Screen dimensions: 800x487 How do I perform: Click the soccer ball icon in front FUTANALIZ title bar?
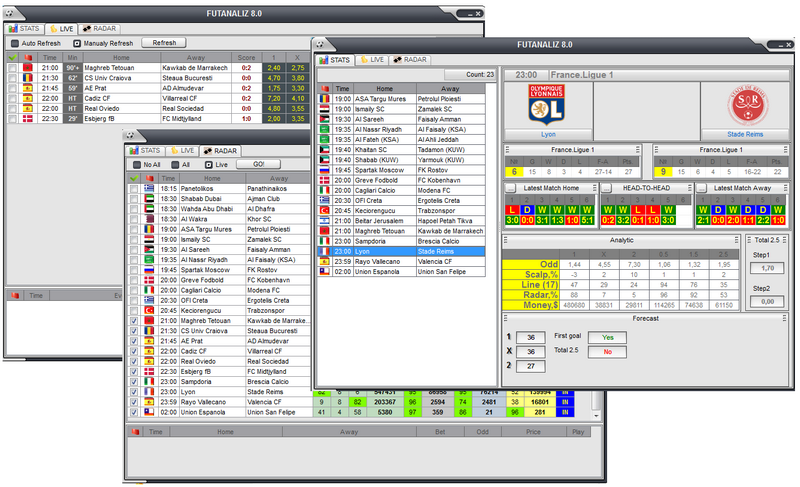tap(319, 44)
